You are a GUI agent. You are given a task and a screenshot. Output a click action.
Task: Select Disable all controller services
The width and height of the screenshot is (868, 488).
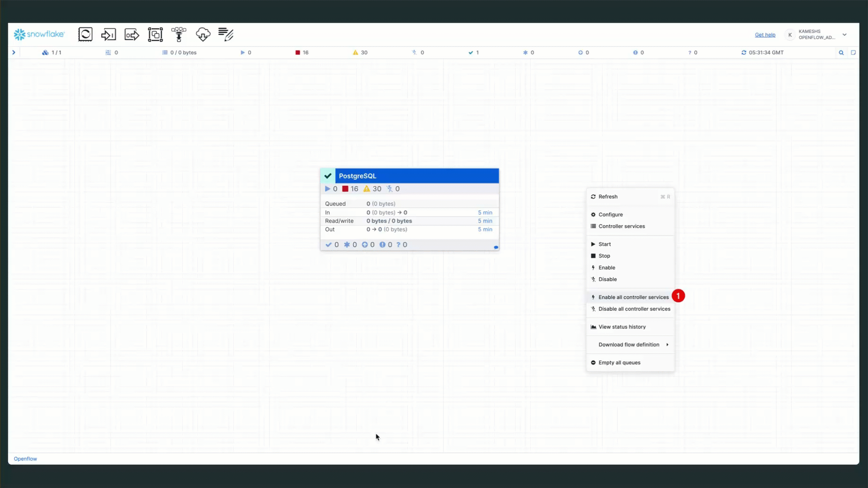tap(634, 309)
